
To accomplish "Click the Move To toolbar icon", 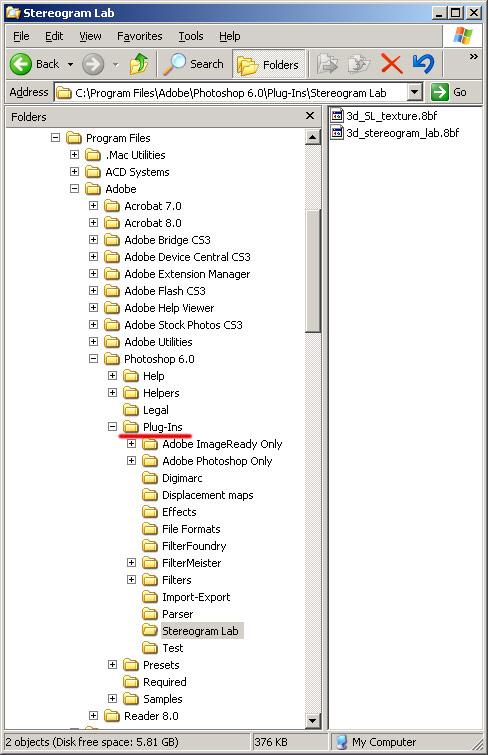I will click(x=328, y=64).
